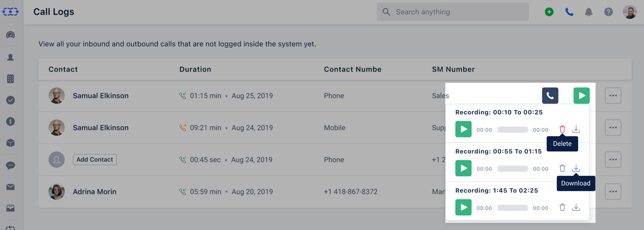This screenshot has height=230, width=644.
Task: Open more options for Adrina Morin row
Action: (613, 192)
